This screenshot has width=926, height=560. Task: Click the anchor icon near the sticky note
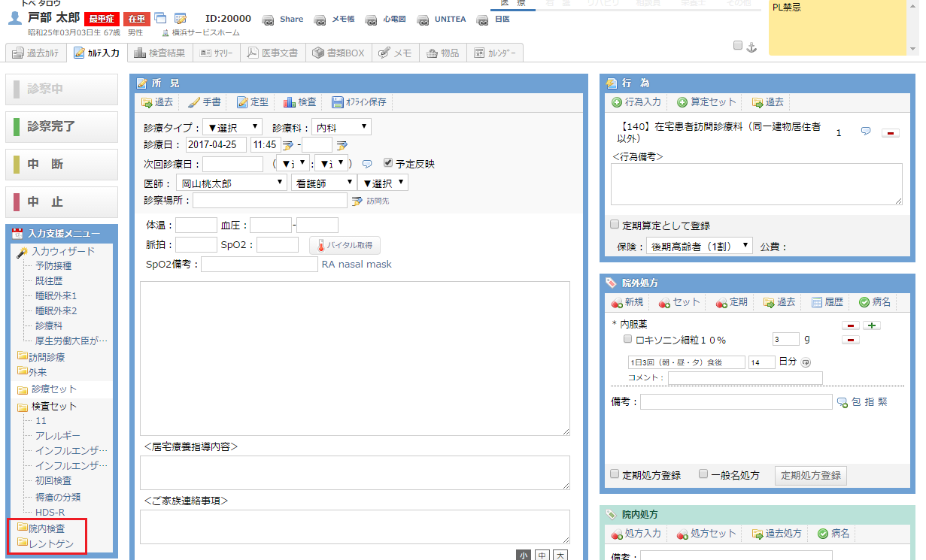click(751, 47)
